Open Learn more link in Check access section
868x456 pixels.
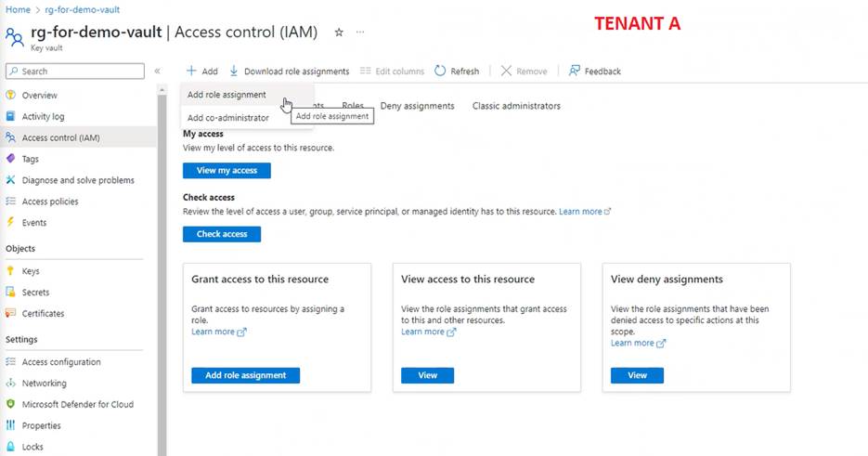(x=585, y=211)
